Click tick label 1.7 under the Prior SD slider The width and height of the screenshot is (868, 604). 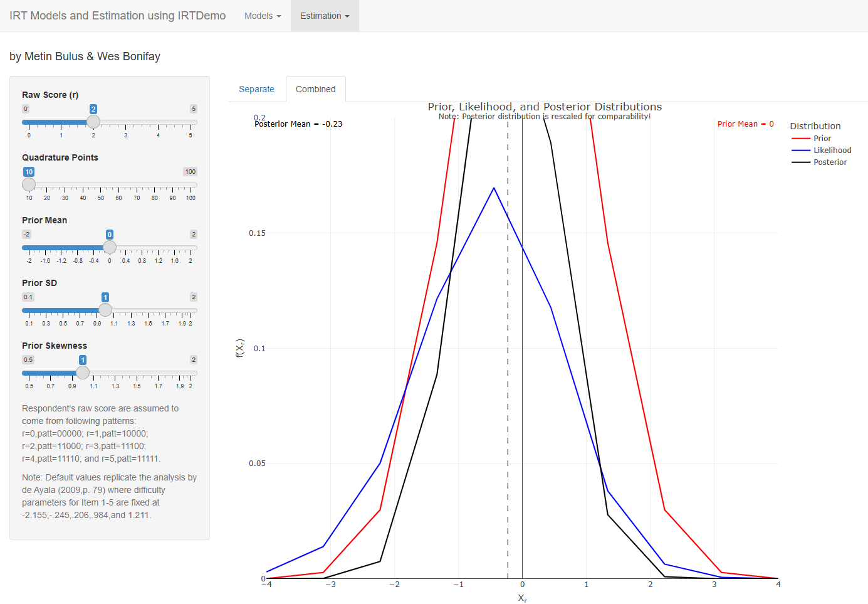click(x=165, y=324)
